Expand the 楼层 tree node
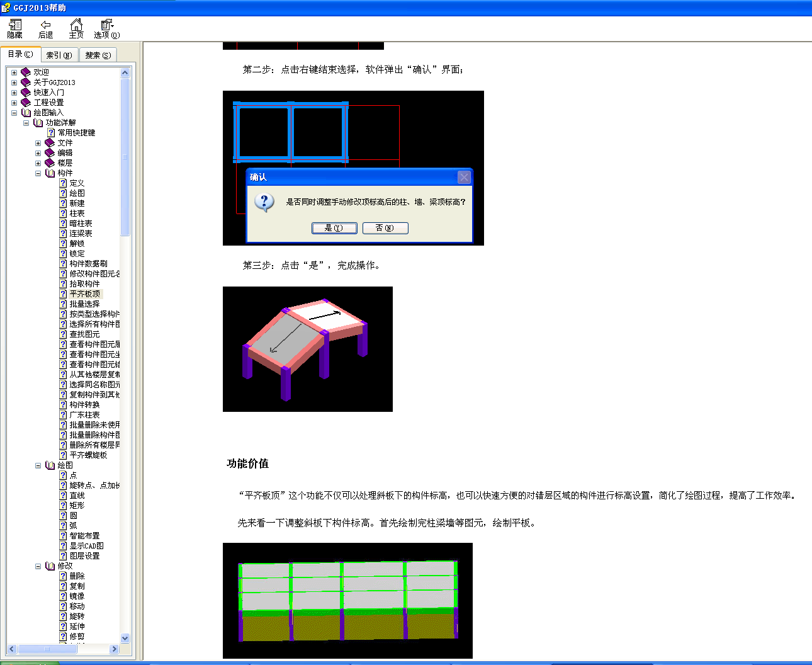This screenshot has width=812, height=665. 38,163
